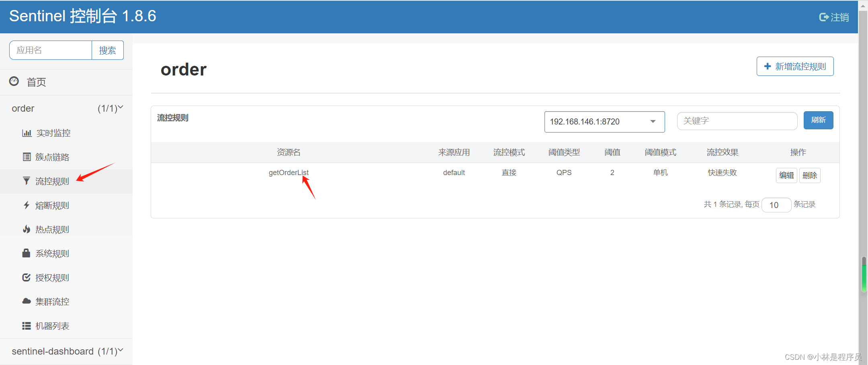Open 熔断规则 in the sidebar
The width and height of the screenshot is (868, 365).
[66, 205]
